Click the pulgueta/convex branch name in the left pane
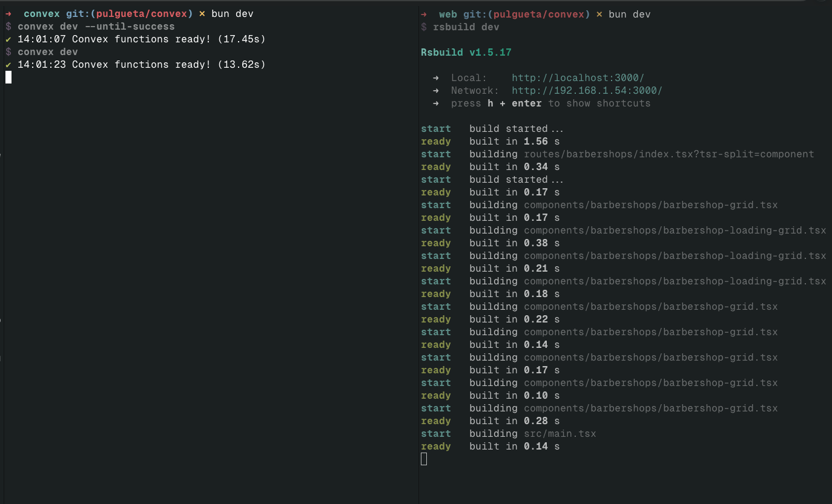The image size is (832, 504). pyautogui.click(x=141, y=14)
